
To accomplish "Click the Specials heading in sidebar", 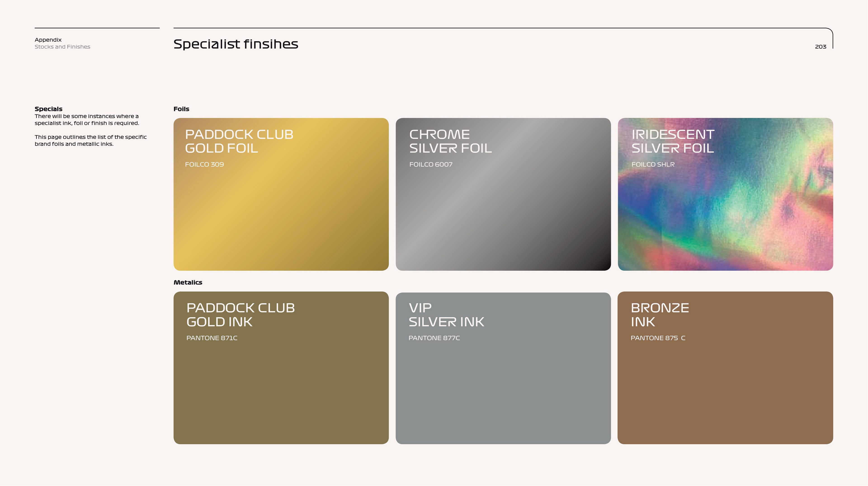I will (49, 109).
